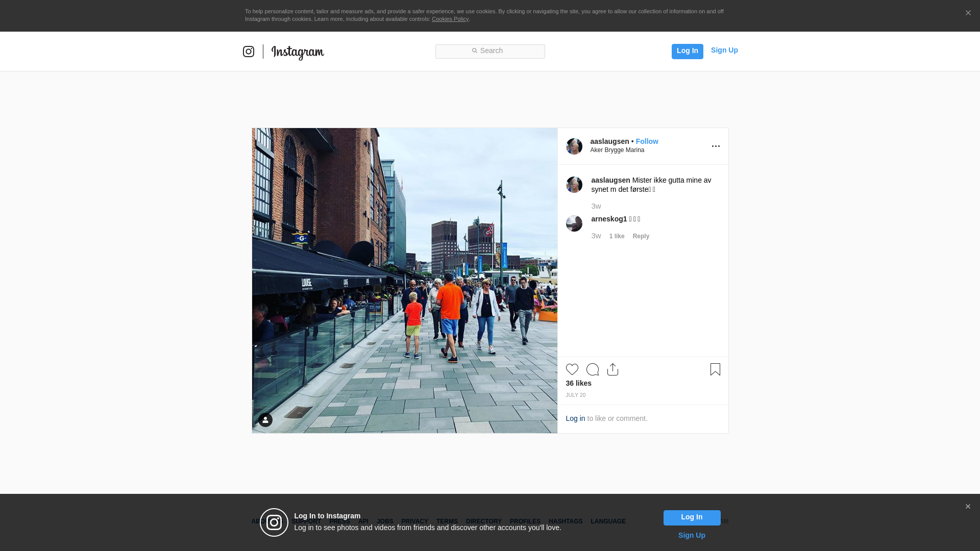Share the post with the share icon
The height and width of the screenshot is (551, 980).
pos(613,369)
